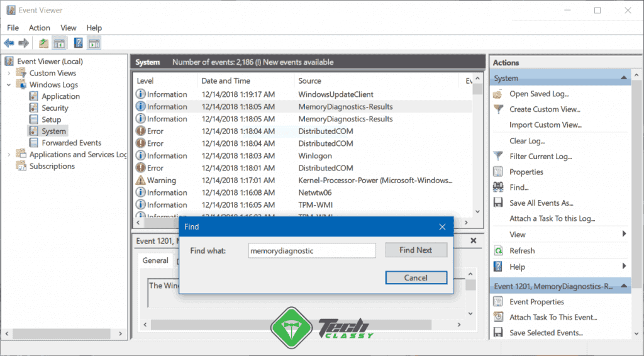The image size is (644, 356).
Task: Close the event preview pane
Action: [x=473, y=241]
